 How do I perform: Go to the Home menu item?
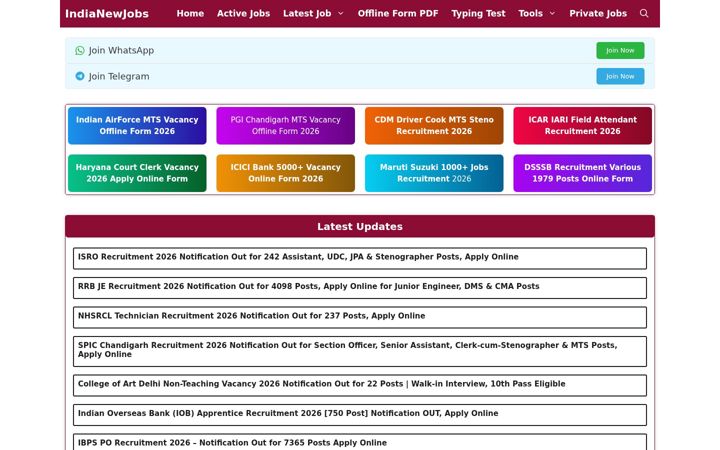pos(190,13)
